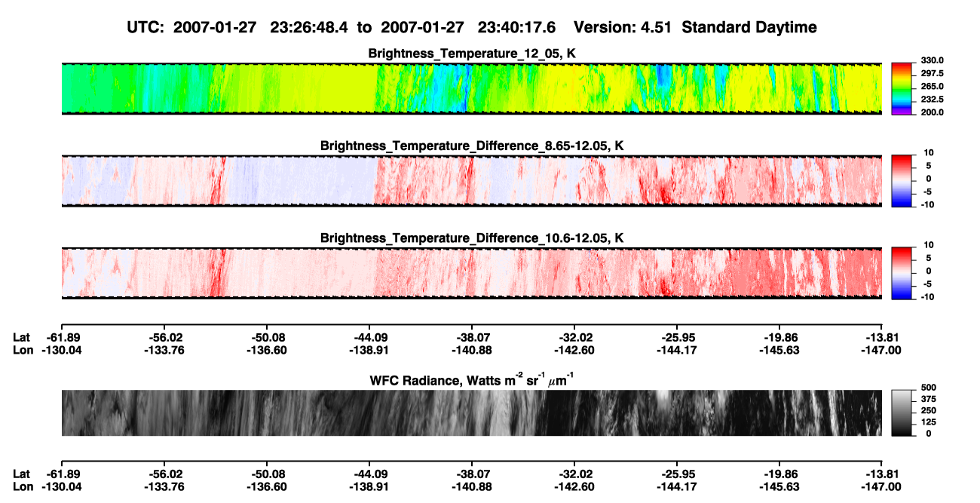The image size is (980, 503).
Task: Click the 'Lat' label on upper axis
Action: (22, 337)
